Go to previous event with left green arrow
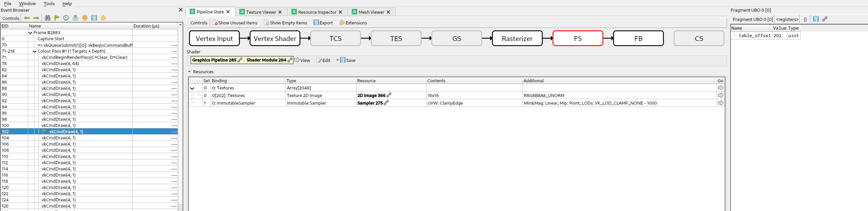The height and width of the screenshot is (211, 868). (27, 18)
